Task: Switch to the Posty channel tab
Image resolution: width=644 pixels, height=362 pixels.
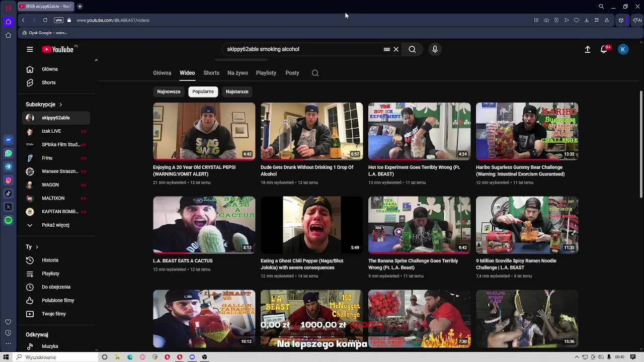Action: tap(292, 73)
